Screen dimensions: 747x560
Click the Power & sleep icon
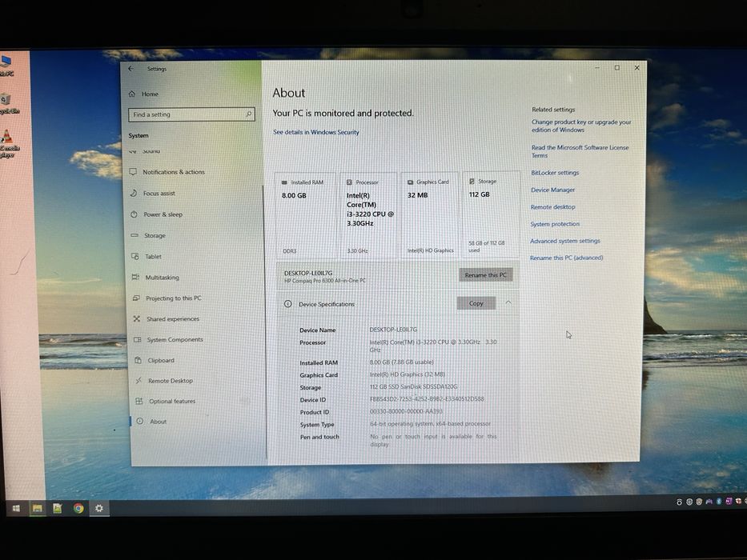coord(134,214)
